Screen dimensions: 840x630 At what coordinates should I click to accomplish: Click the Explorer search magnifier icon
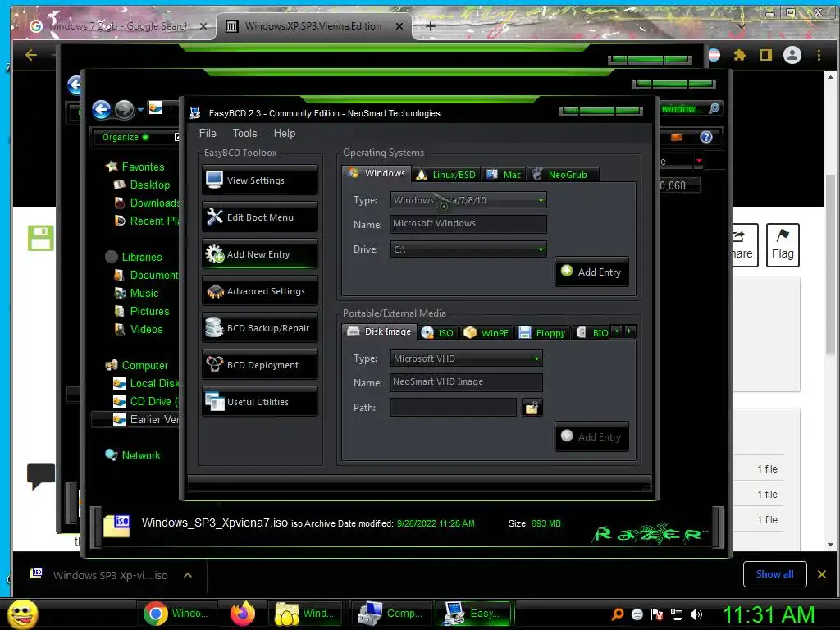pos(714,109)
